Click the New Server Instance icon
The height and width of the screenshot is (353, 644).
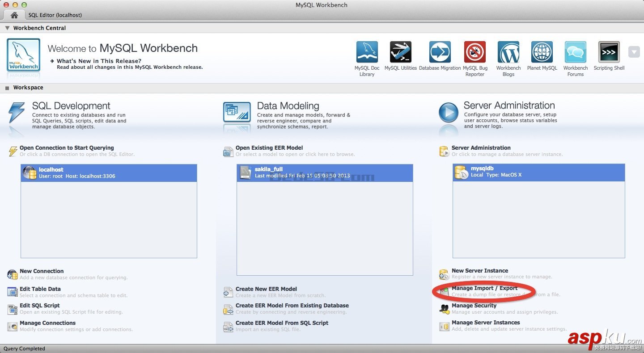click(444, 274)
